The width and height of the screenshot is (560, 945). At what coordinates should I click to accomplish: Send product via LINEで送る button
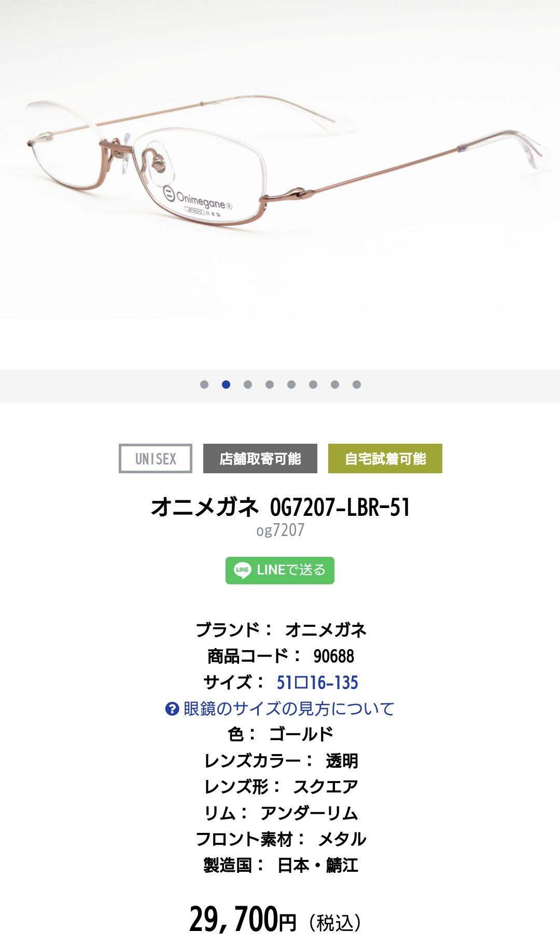coord(280,570)
